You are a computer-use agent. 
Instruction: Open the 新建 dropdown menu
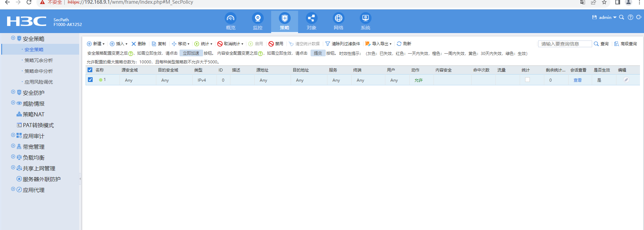click(x=96, y=44)
